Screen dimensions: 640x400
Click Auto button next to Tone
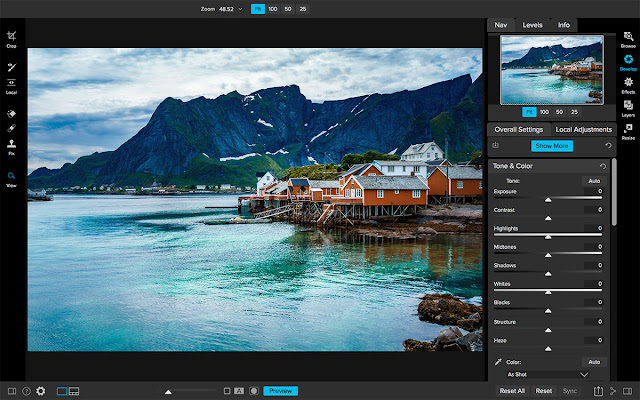[593, 180]
